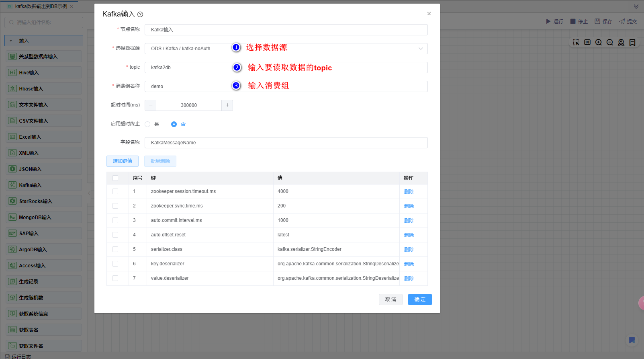Click the MongoDB输入 component icon
The height and width of the screenshot is (359, 644).
12,217
